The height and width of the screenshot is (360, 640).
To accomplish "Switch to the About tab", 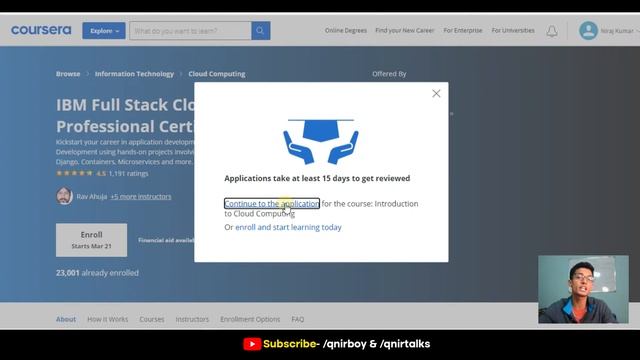I will [x=66, y=319].
